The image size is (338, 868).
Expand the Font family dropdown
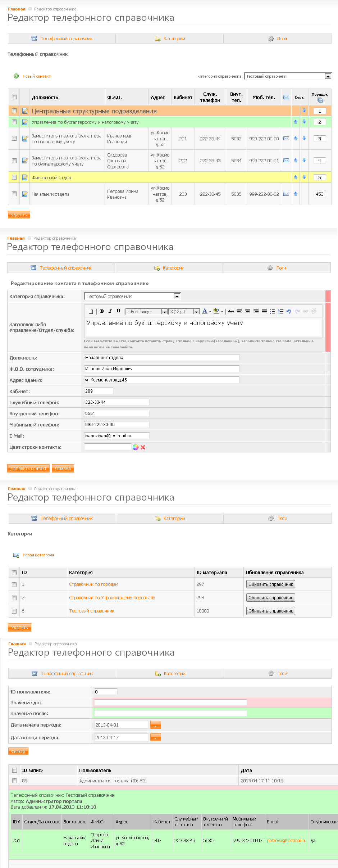[164, 312]
